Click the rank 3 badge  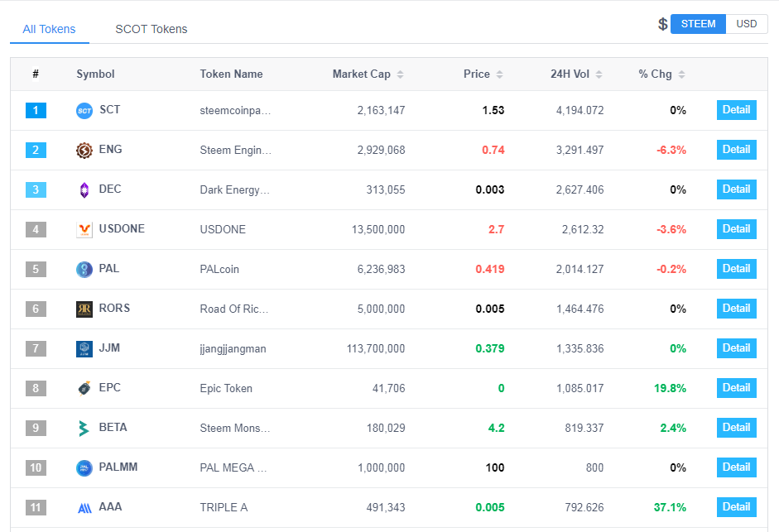pyautogui.click(x=36, y=189)
